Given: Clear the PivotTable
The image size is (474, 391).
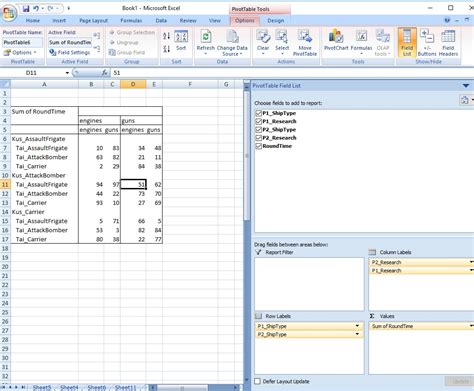Looking at the screenshot, I should 263,43.
